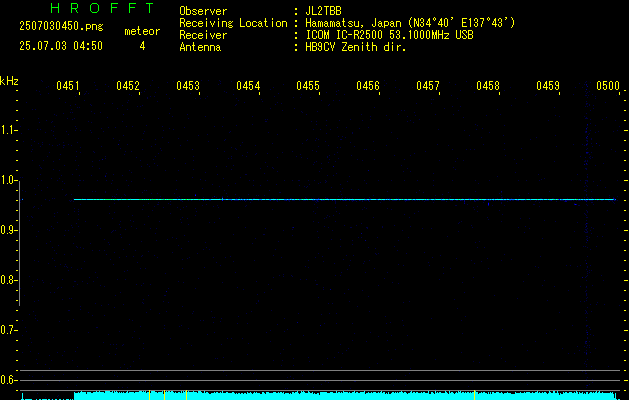Click the Antenna field label
The width and height of the screenshot is (629, 400).
tap(200, 47)
